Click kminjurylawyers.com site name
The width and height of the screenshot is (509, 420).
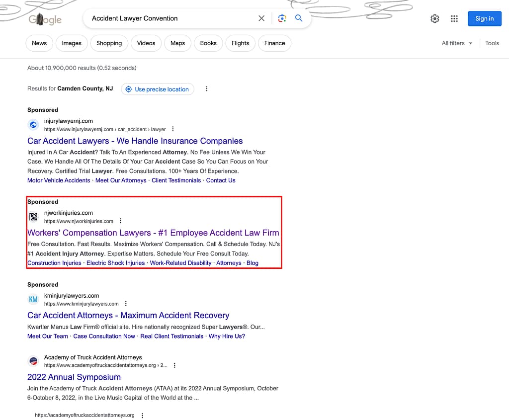point(72,296)
